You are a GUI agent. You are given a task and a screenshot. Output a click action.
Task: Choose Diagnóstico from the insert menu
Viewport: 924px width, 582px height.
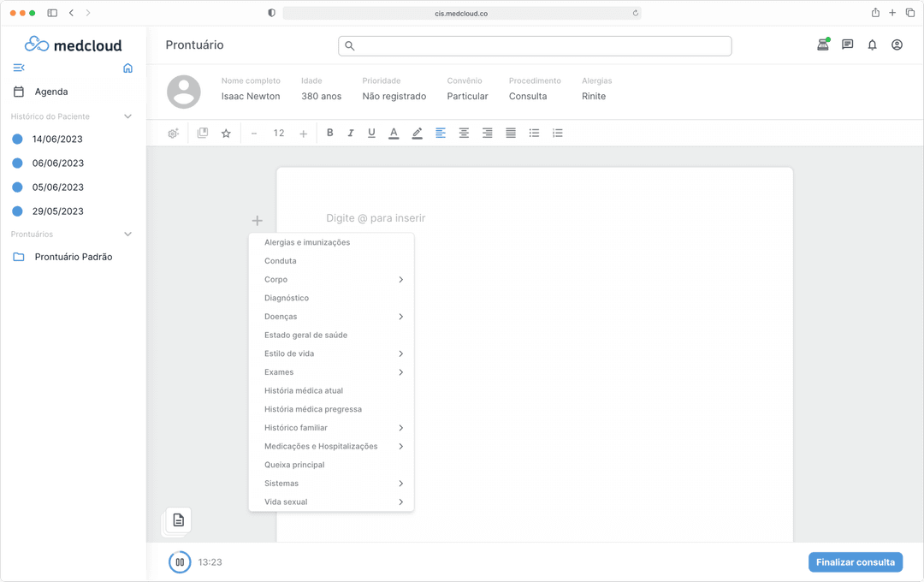pos(286,297)
